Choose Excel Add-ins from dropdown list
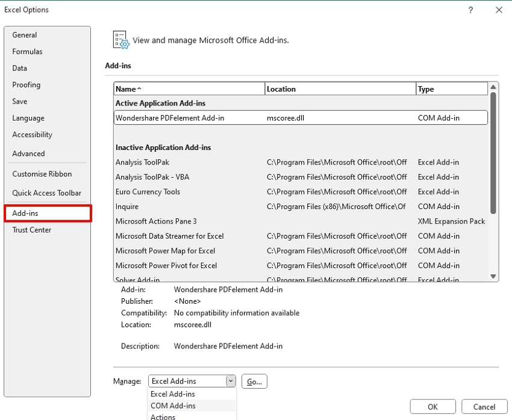The height and width of the screenshot is (420, 512). tap(192, 394)
